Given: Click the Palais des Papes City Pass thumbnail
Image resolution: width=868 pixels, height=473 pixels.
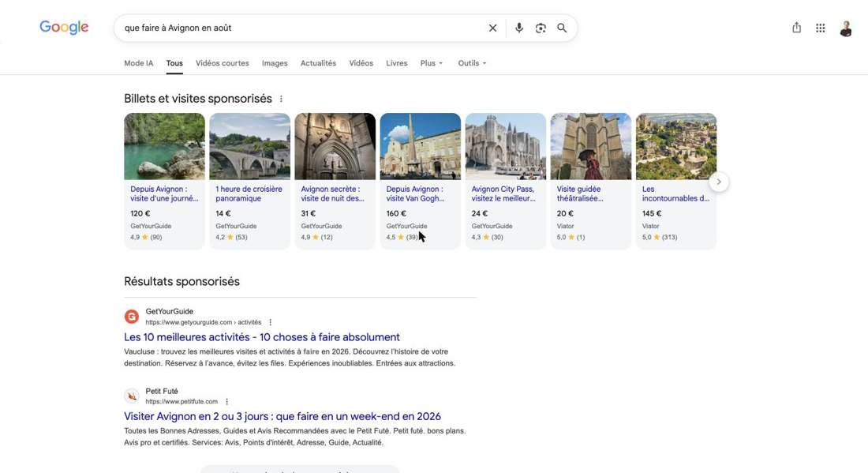Looking at the screenshot, I should pos(505,146).
